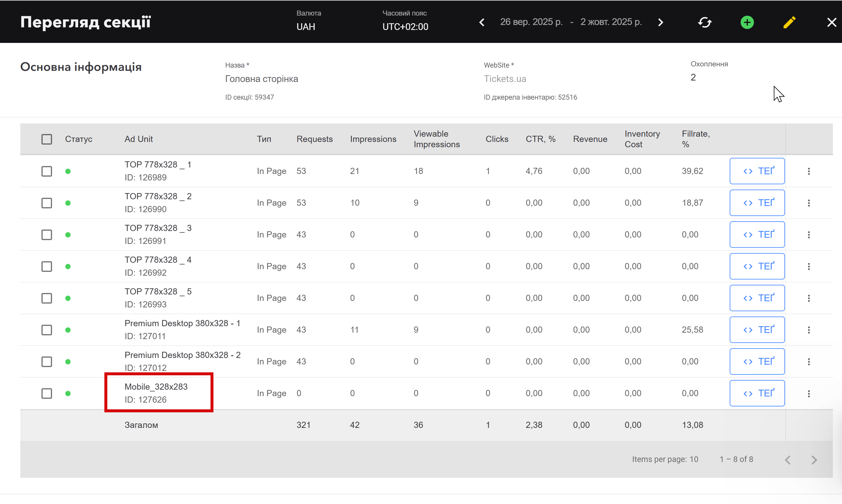Image resolution: width=842 pixels, height=504 pixels.
Task: Open three-dot menu for Mobile_328x283 row
Action: [x=809, y=393]
